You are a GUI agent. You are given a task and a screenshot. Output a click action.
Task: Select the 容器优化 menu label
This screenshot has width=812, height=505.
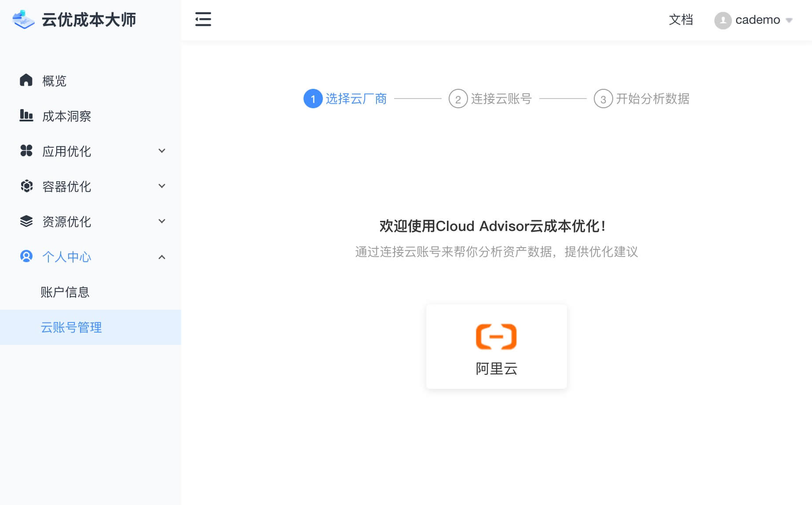67,187
